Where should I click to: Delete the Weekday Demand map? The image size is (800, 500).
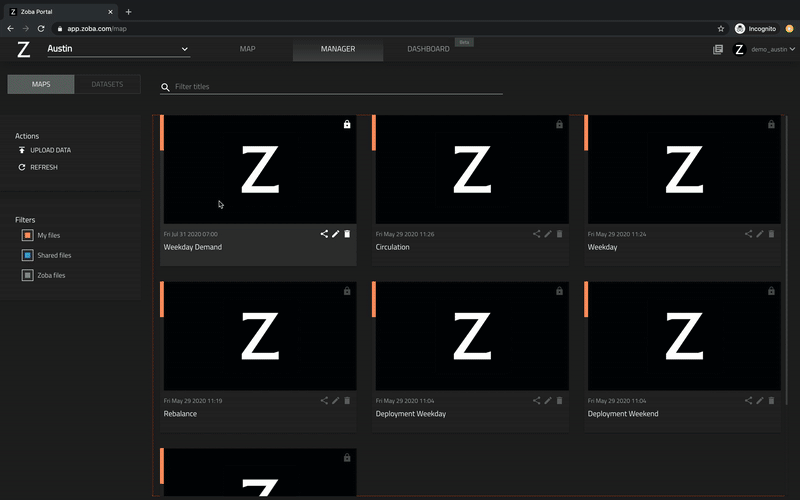pos(347,234)
